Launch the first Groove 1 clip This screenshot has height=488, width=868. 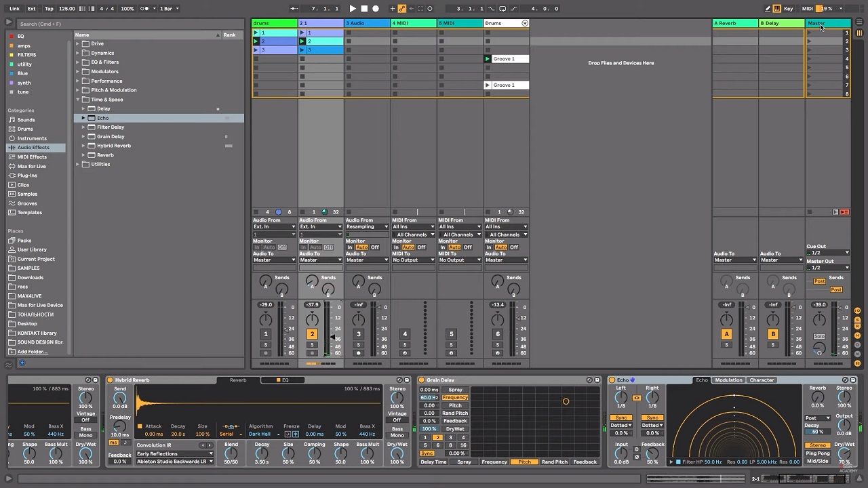(x=488, y=59)
